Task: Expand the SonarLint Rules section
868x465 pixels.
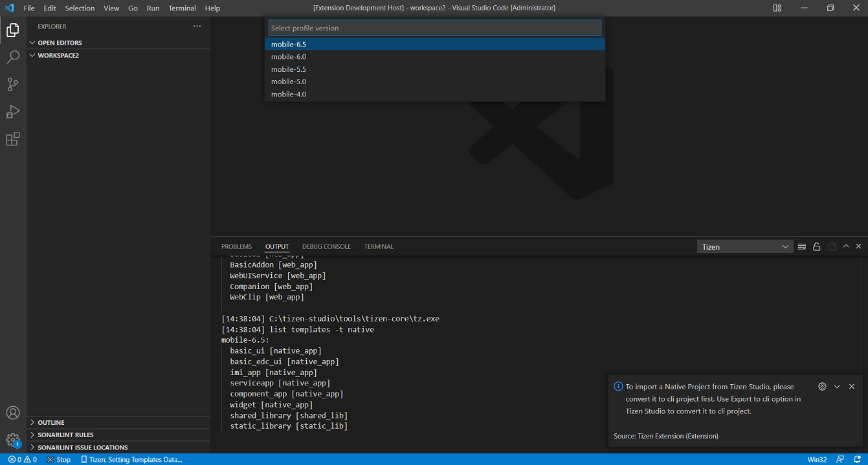Action: (65, 435)
